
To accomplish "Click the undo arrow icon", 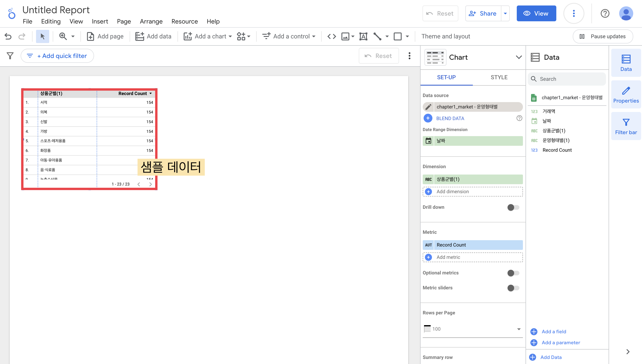I will click(x=8, y=36).
